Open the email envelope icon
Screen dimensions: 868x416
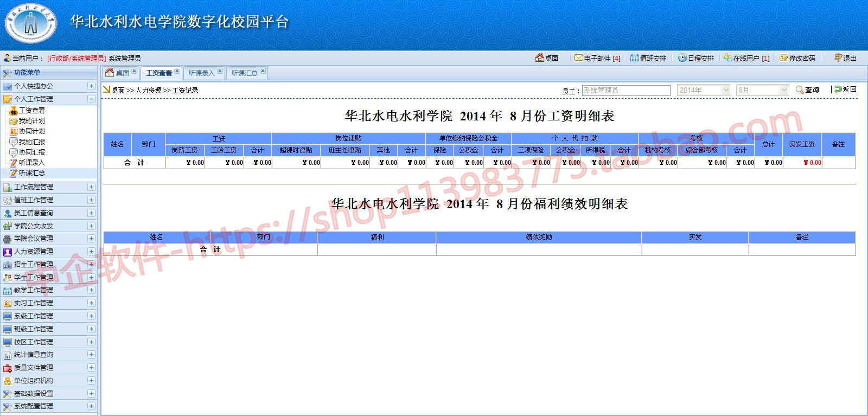[579, 57]
